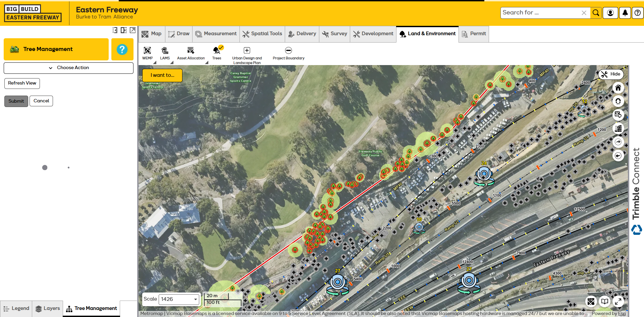Select the Land & Environment tab
This screenshot has height=317, width=644.
427,34
